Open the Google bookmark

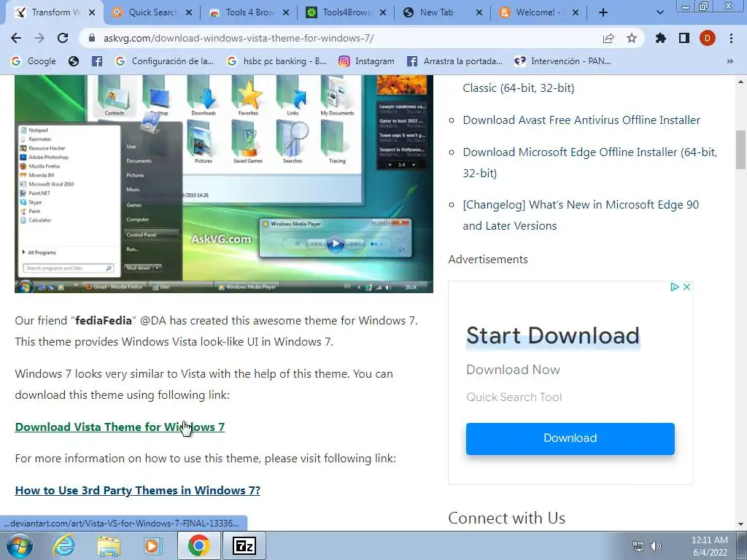34,61
